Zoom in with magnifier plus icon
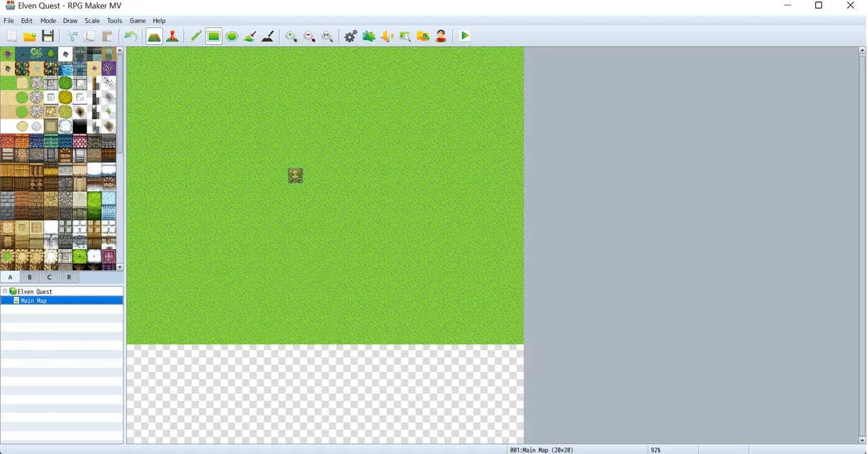This screenshot has height=454, width=868. click(292, 36)
